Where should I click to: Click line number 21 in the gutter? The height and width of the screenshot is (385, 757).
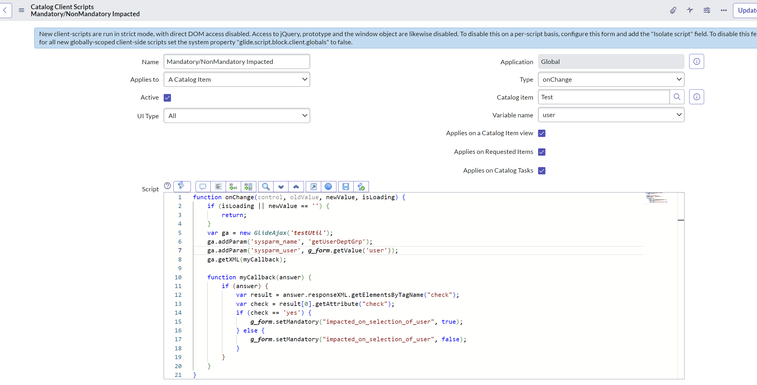(x=178, y=375)
